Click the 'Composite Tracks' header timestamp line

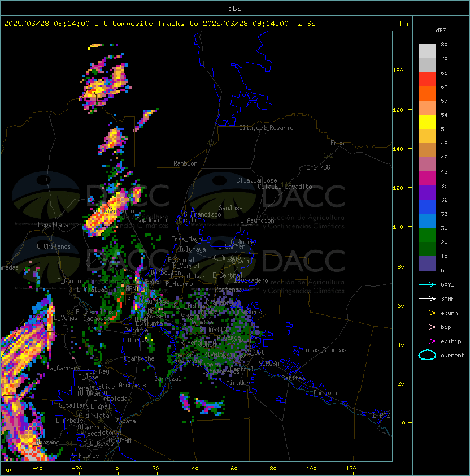pos(160,24)
